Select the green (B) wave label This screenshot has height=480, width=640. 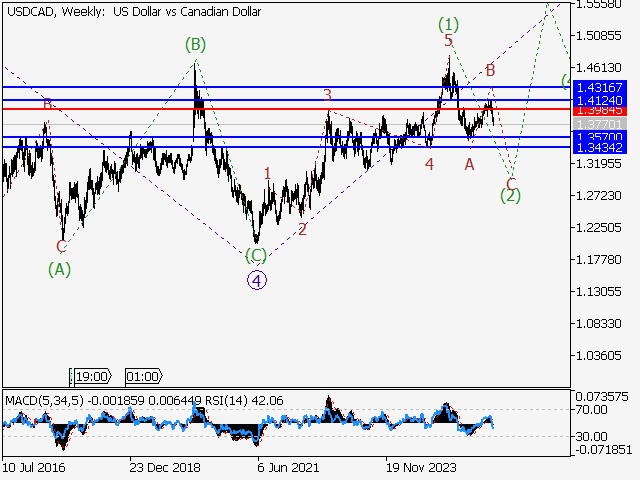(195, 44)
